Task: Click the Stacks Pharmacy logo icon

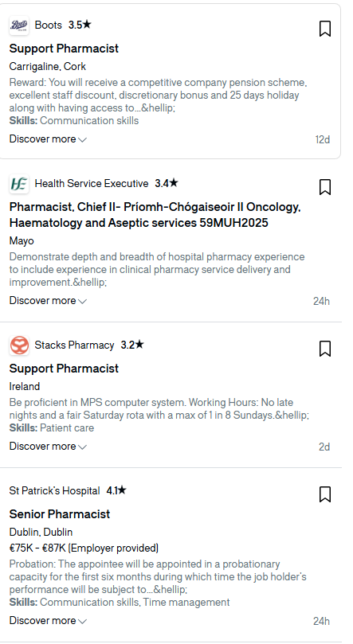Action: (x=19, y=345)
